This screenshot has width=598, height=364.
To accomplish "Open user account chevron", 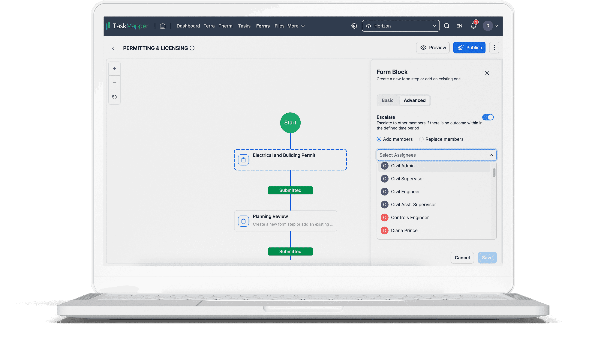I will pyautogui.click(x=496, y=26).
